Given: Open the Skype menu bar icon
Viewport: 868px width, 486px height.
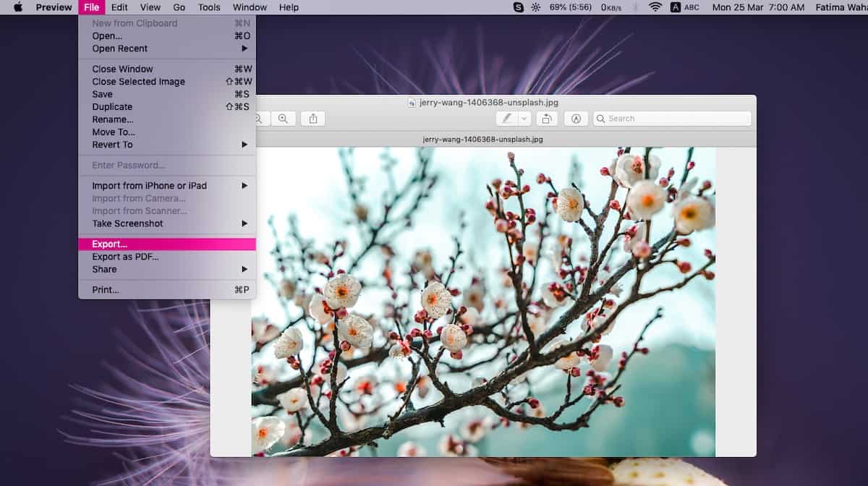Looking at the screenshot, I should (518, 7).
